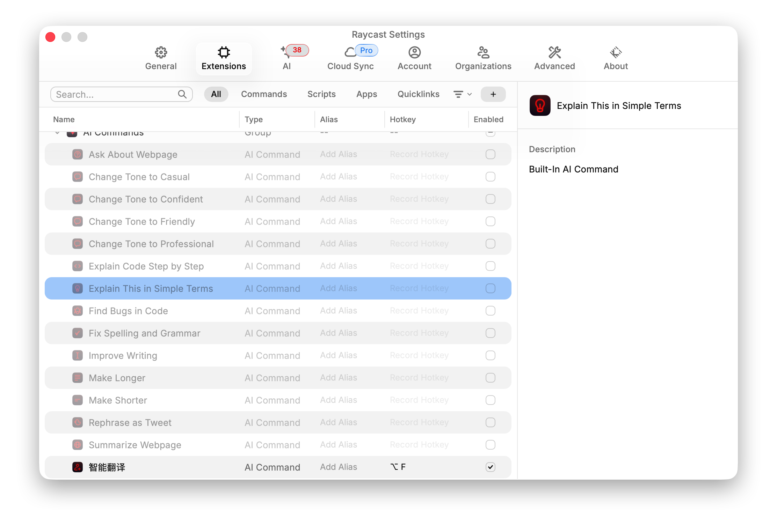Click the Improve Writing icon

click(78, 355)
